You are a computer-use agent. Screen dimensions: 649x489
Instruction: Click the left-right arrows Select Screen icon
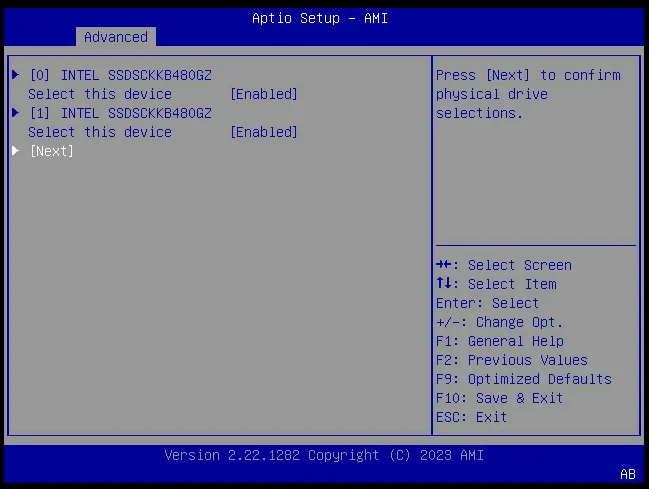point(444,264)
